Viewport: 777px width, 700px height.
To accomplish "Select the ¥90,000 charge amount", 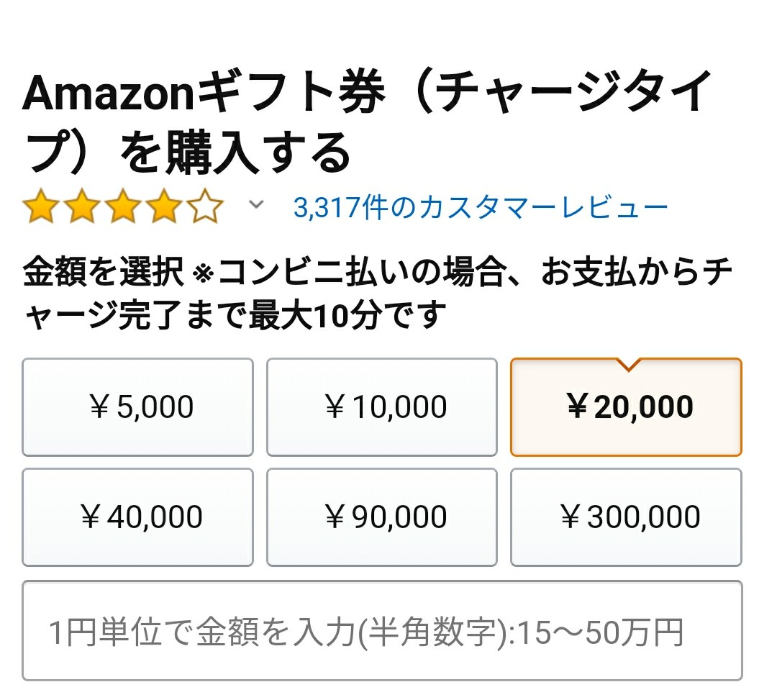I will coord(381,517).
